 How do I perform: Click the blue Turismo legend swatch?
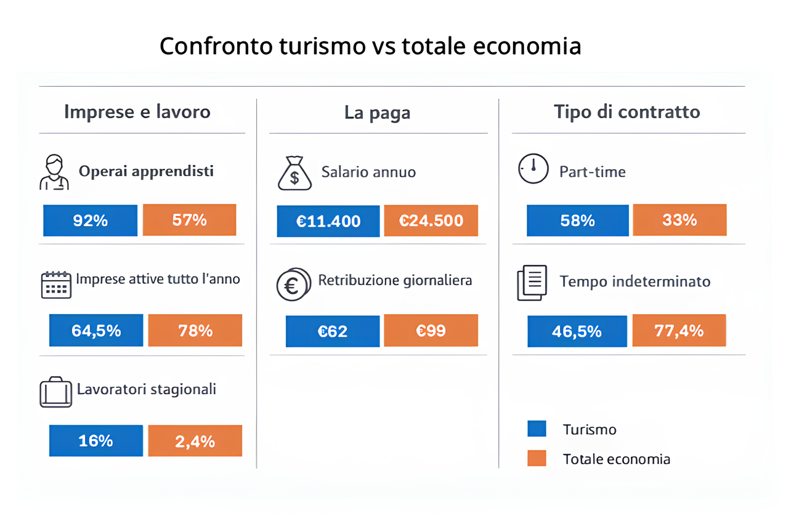[x=537, y=429]
